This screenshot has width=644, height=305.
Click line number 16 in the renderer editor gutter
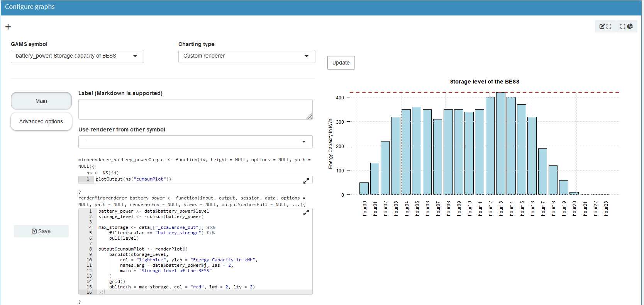click(89, 292)
